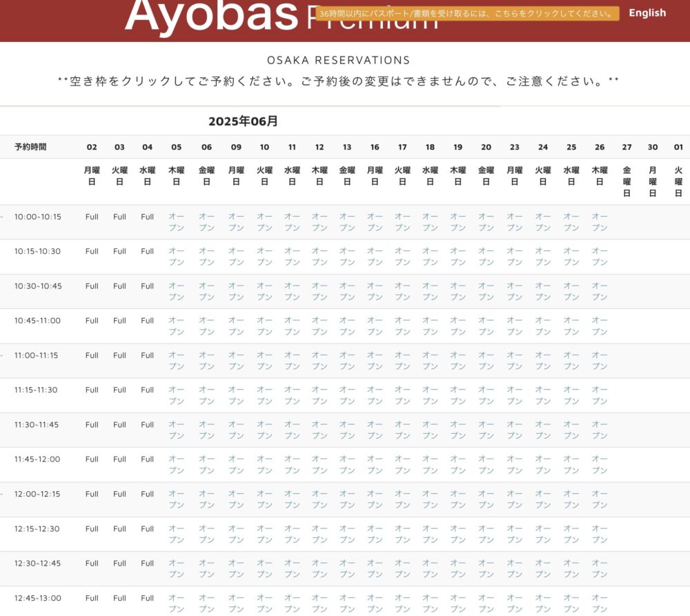Viewport: 690px width, 616px height.
Task: Click Full cell for June 04 at 11:45-12:00
Action: tap(147, 459)
